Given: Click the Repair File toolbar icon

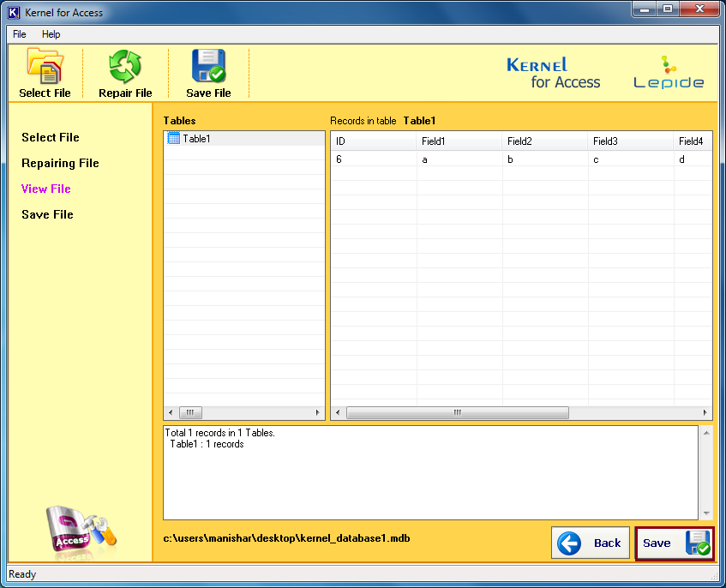Looking at the screenshot, I should click(x=125, y=73).
